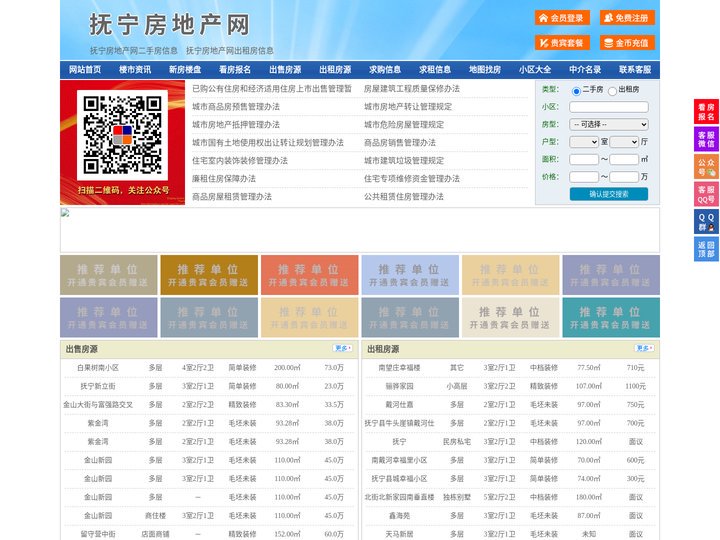Click the QQ群 floating sidebar icon

click(x=706, y=222)
